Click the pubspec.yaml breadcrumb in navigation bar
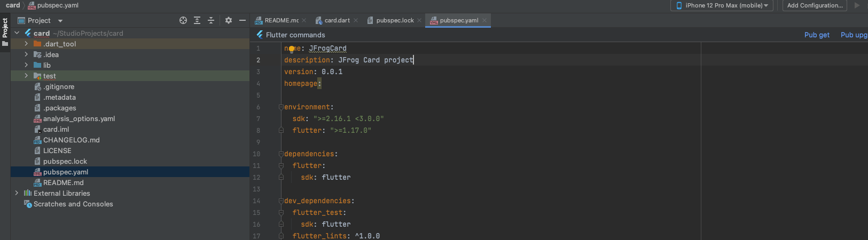868x240 pixels. click(x=53, y=5)
